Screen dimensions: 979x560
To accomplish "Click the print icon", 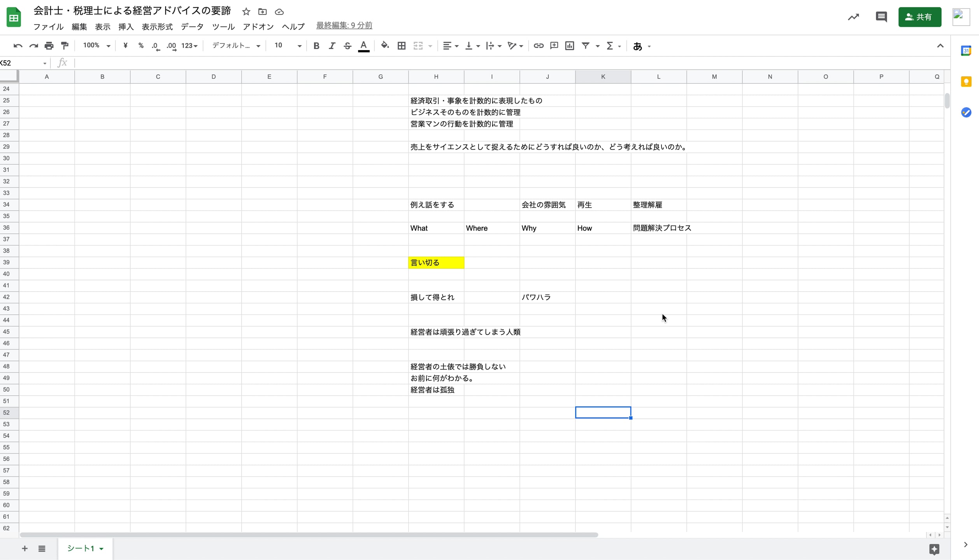I will click(49, 46).
